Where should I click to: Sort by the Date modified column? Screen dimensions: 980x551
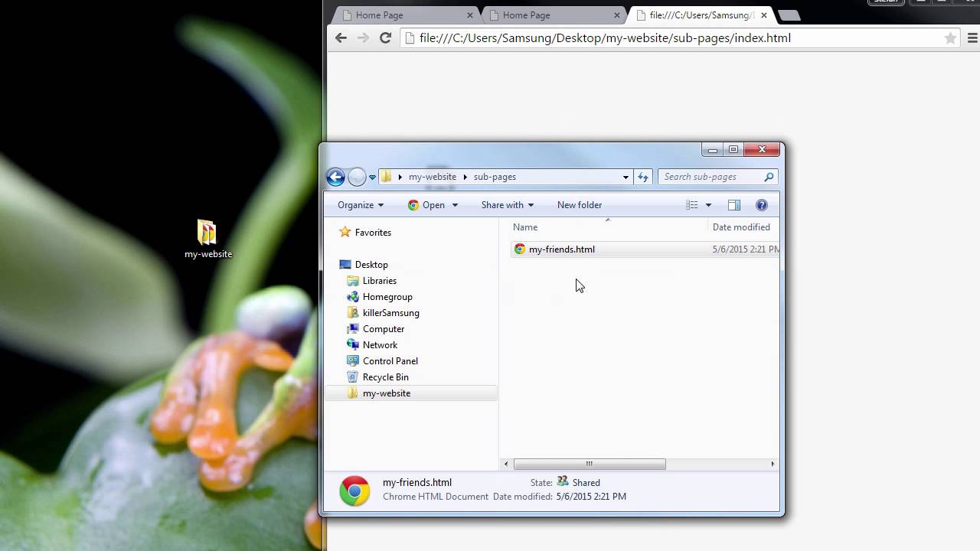point(743,227)
